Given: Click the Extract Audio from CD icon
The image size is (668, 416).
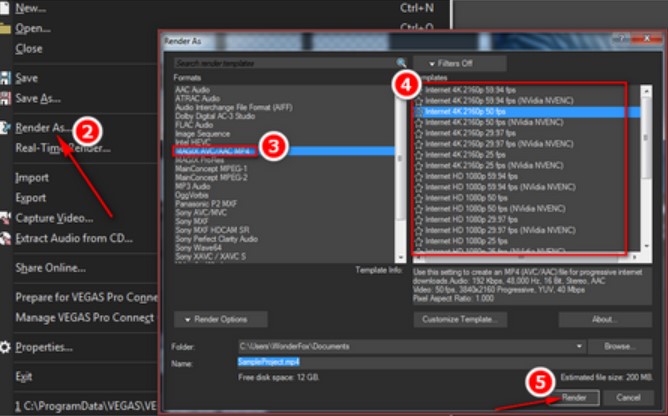Looking at the screenshot, I should (6, 238).
